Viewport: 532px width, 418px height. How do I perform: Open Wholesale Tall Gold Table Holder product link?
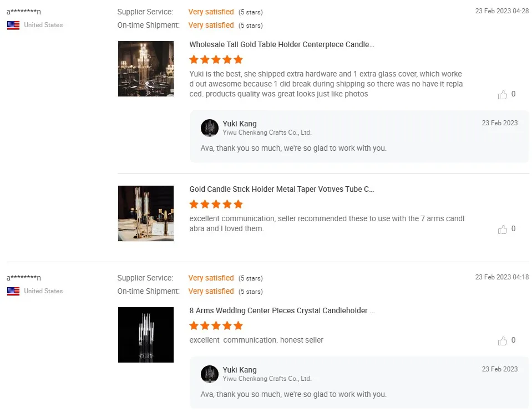coord(282,44)
